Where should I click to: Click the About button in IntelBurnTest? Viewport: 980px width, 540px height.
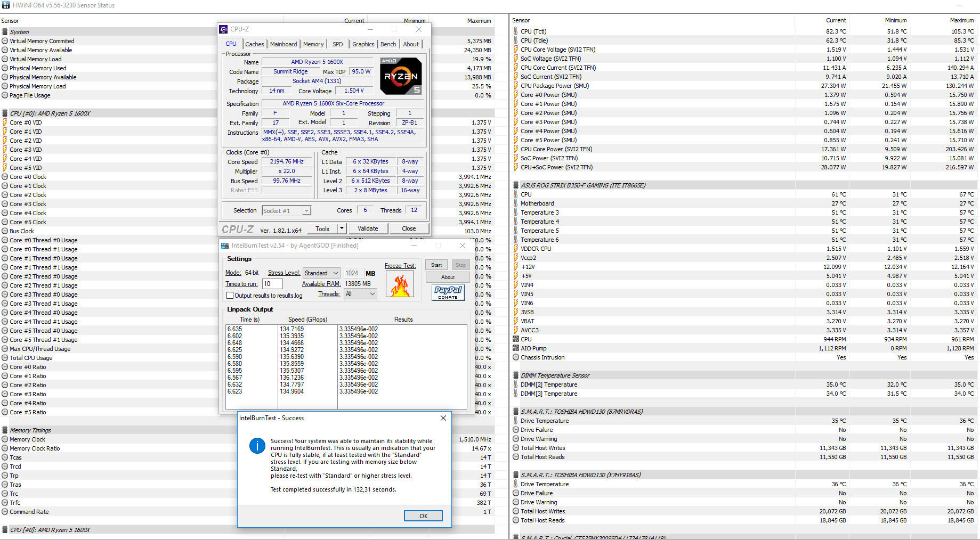click(x=448, y=277)
